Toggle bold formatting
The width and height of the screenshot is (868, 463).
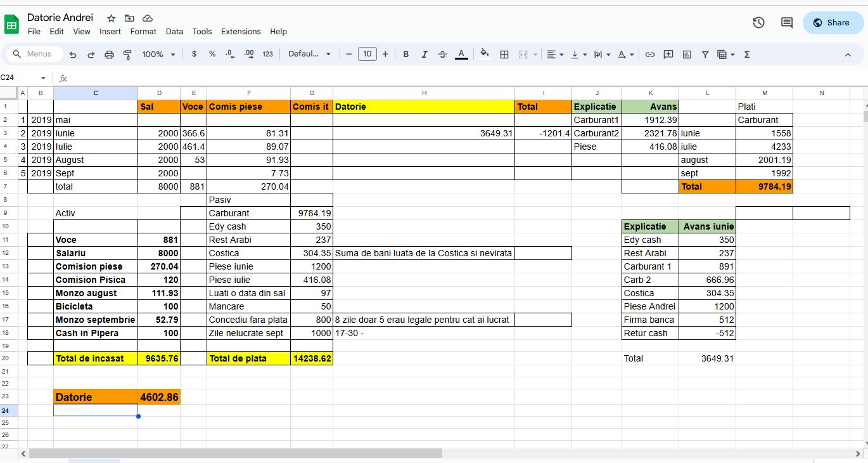click(406, 55)
